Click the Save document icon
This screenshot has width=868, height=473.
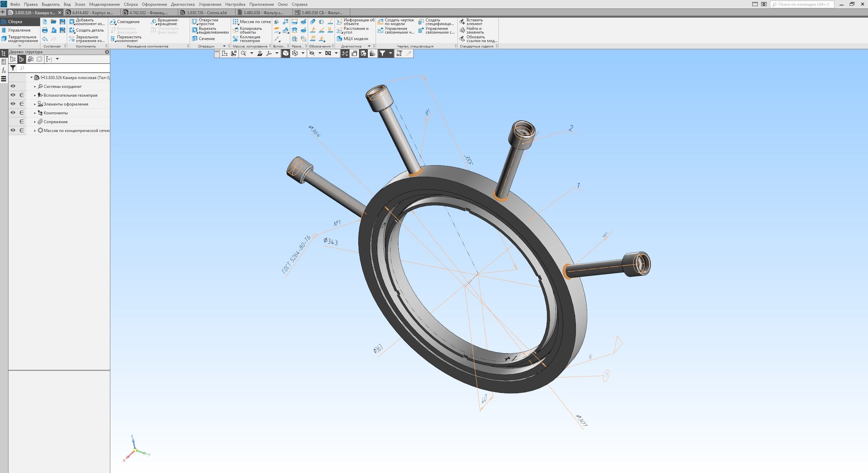click(x=62, y=22)
